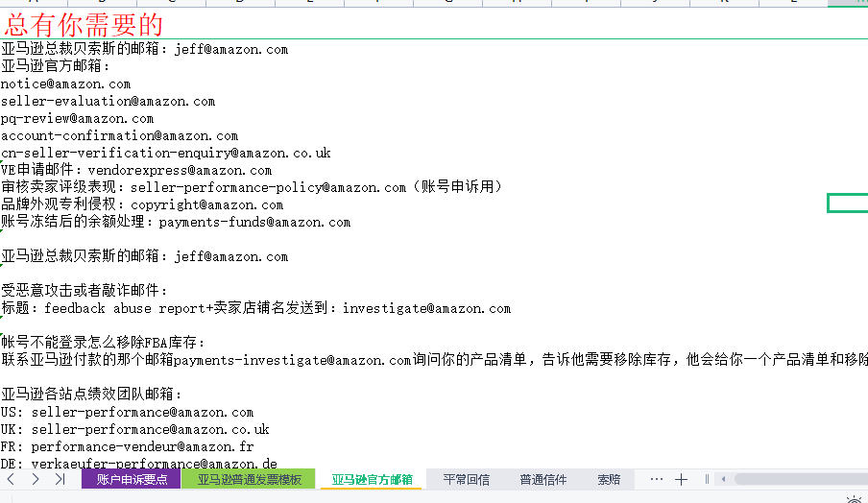Image resolution: width=868 pixels, height=503 pixels.
Task: Select cell with notice@amazon.com
Action: click(65, 84)
